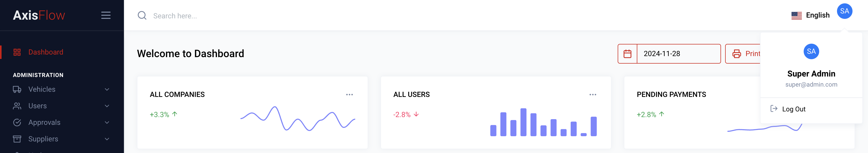Click the calendar icon next to the date

[x=627, y=53]
